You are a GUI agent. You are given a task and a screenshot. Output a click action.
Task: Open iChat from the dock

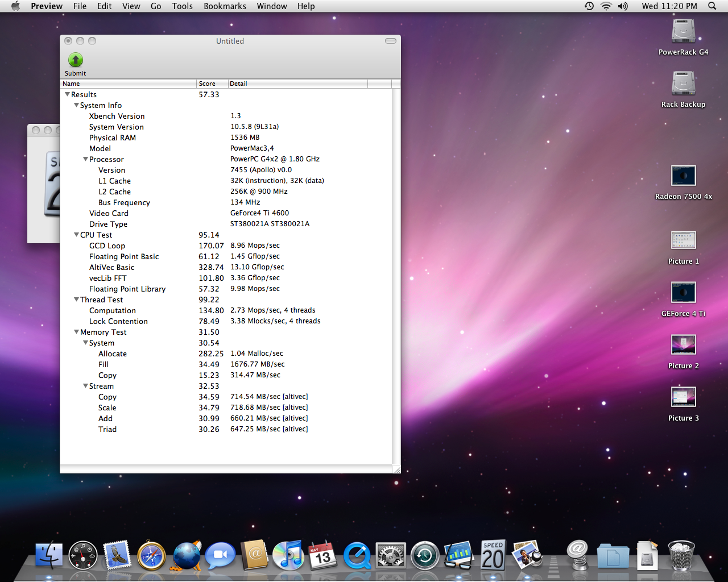click(x=220, y=555)
